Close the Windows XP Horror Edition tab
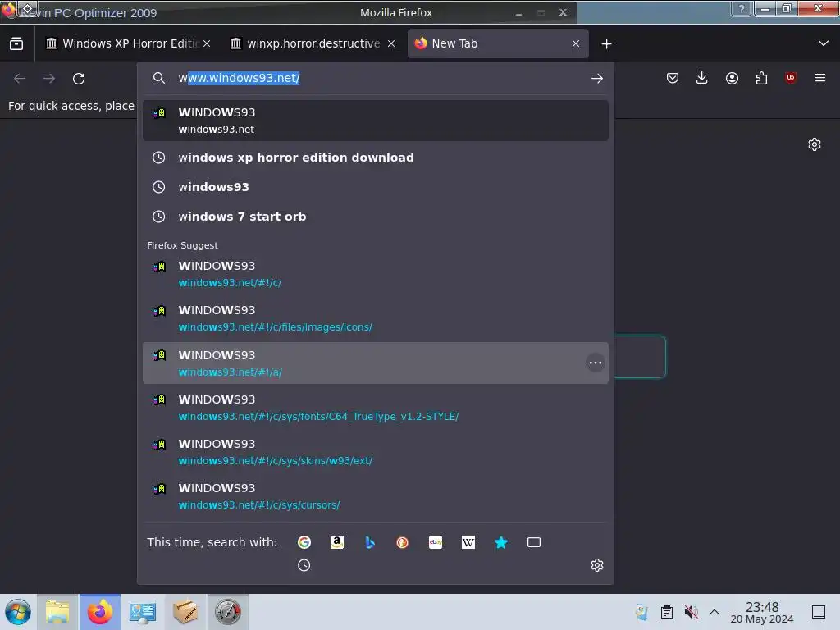 point(207,43)
